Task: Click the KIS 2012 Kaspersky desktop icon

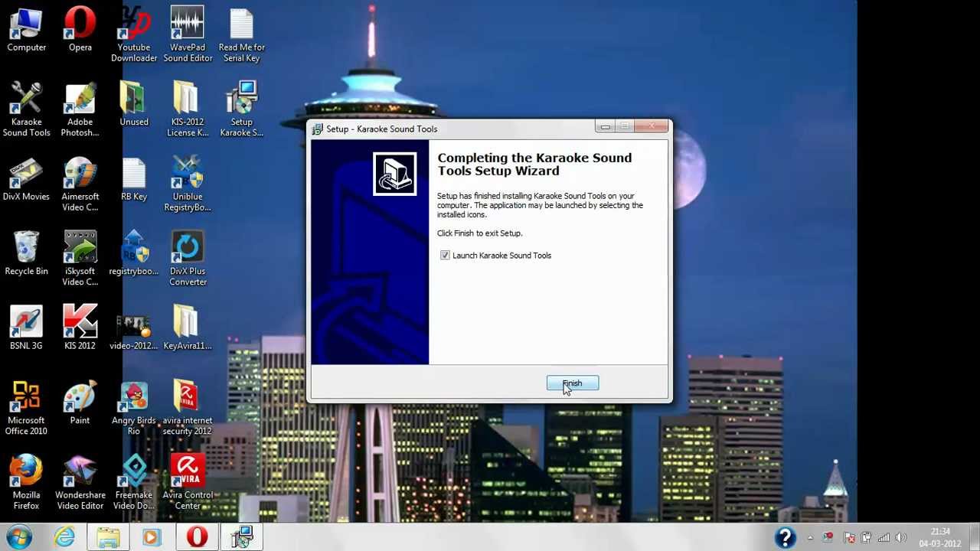Action: tap(80, 323)
